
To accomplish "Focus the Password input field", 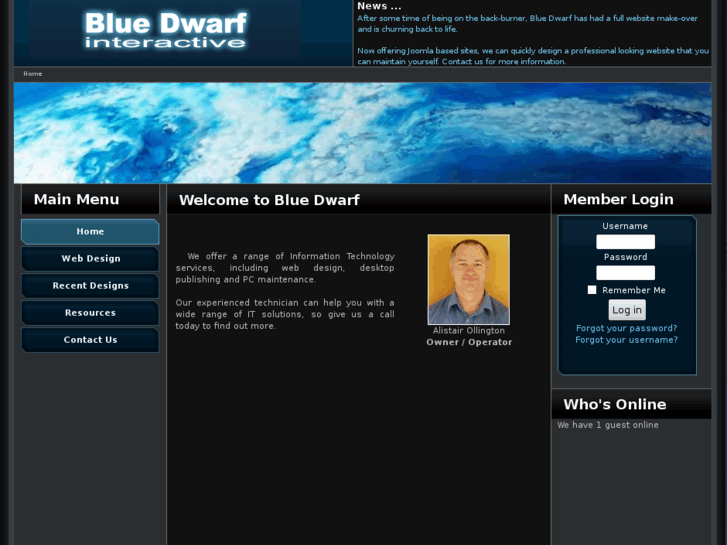I will (x=625, y=273).
